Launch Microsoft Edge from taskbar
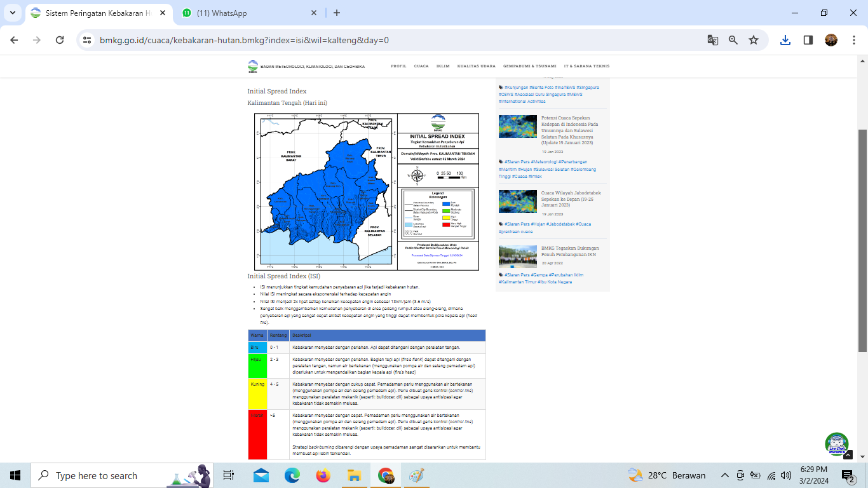 292,475
